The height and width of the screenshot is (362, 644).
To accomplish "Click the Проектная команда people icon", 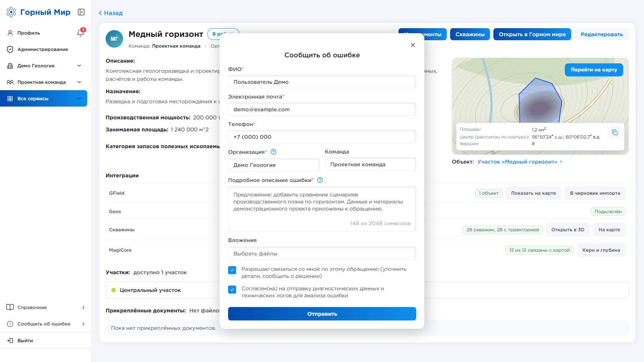I will [x=10, y=82].
